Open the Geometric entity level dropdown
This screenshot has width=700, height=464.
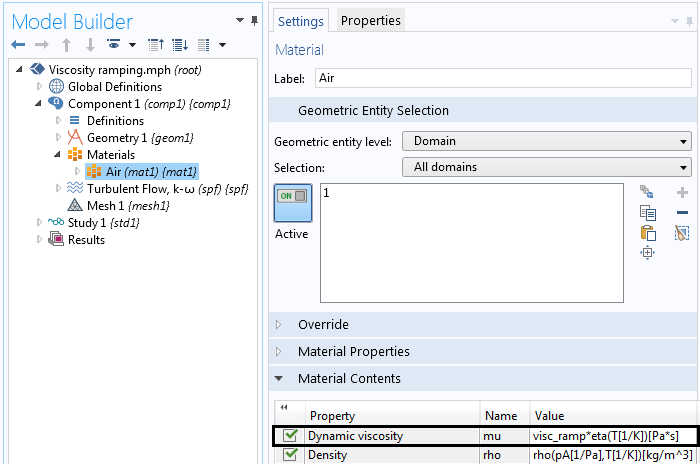[547, 141]
